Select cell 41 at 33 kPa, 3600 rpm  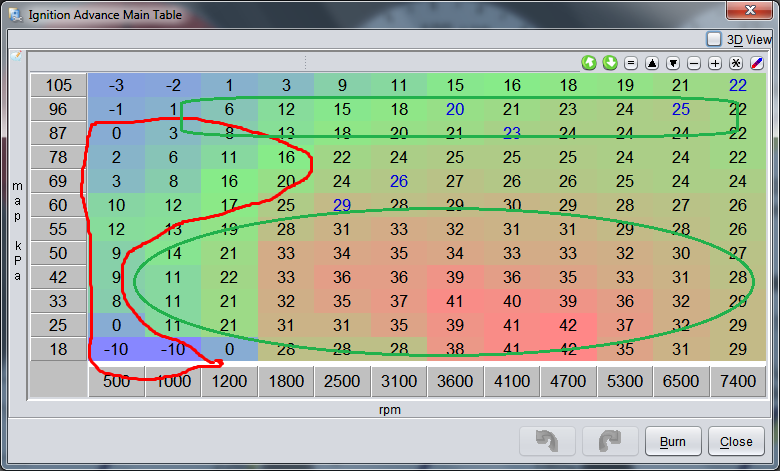455,301
